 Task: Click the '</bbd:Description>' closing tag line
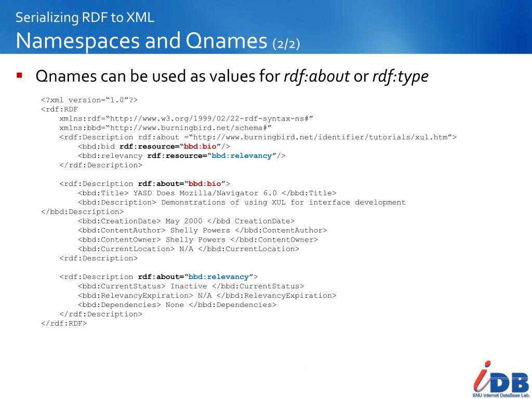[x=83, y=212]
